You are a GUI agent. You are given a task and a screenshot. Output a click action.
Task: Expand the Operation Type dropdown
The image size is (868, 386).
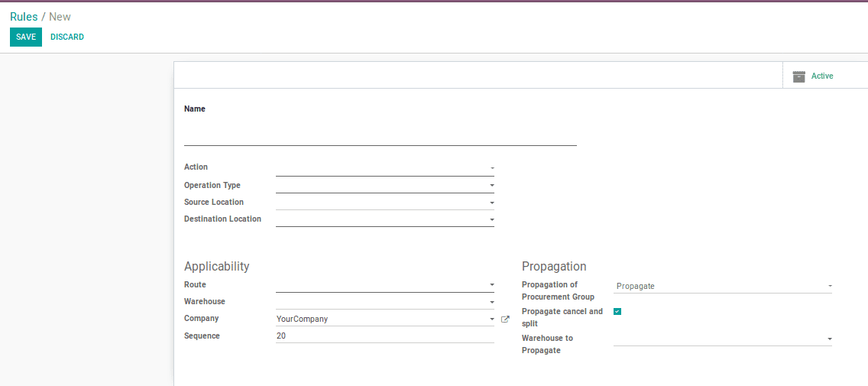click(x=385, y=186)
